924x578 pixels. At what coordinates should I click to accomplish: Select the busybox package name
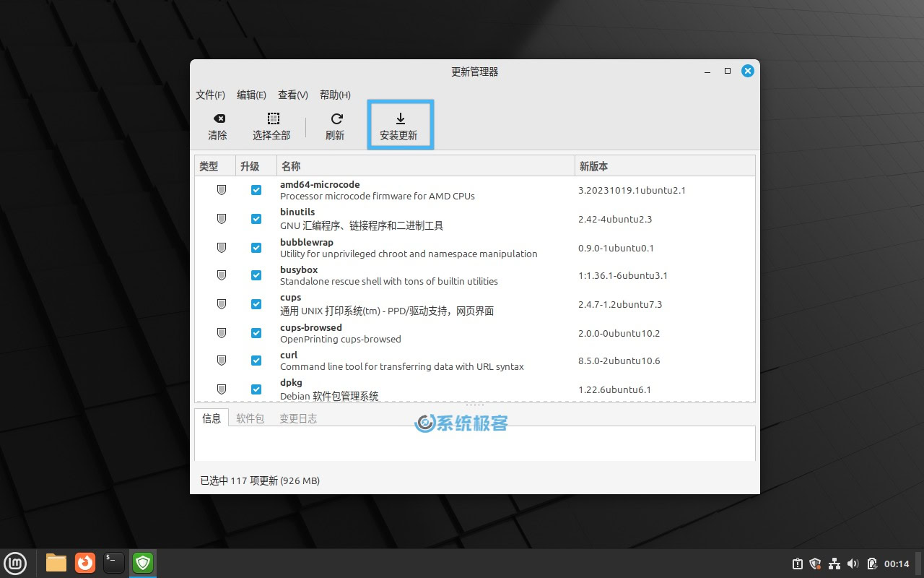[x=299, y=270]
